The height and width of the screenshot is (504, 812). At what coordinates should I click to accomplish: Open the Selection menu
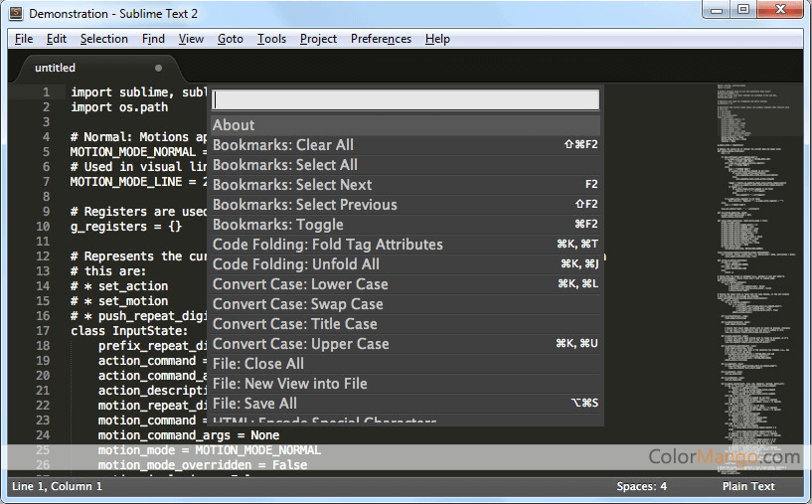(x=103, y=39)
